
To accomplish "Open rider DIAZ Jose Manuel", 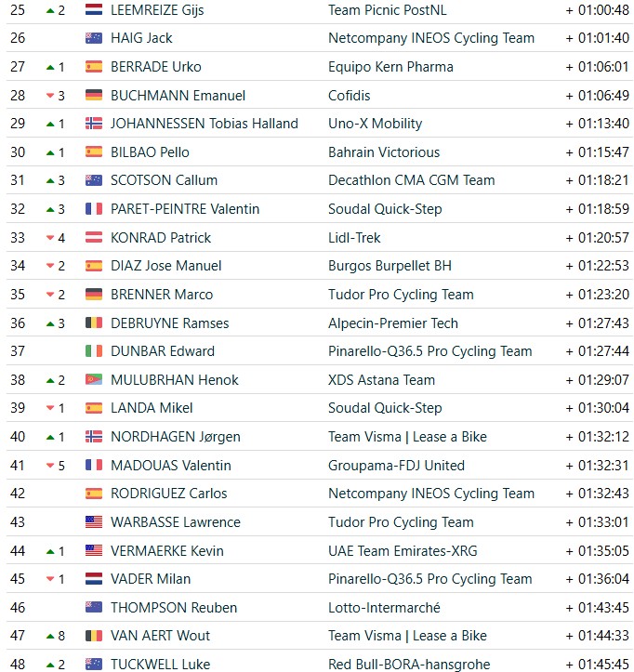I will point(165,266).
